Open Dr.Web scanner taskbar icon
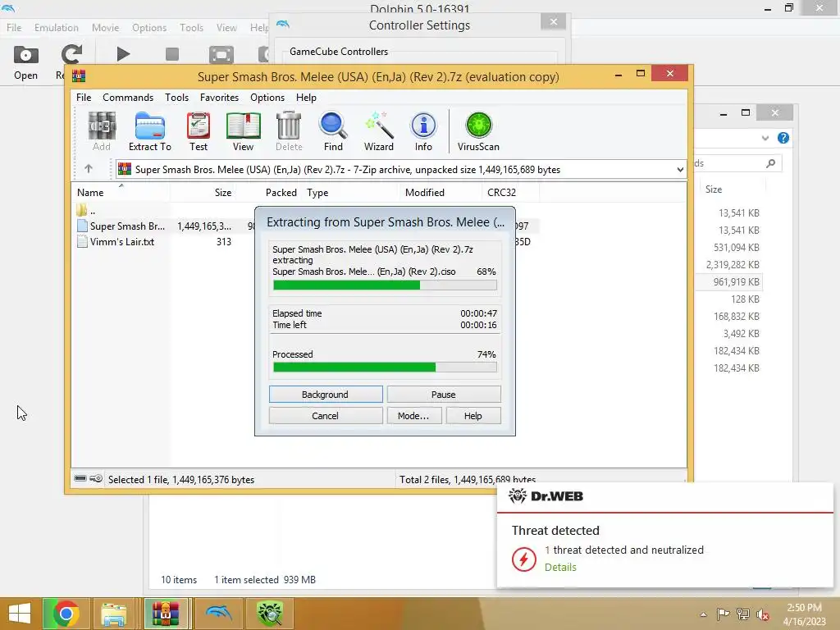The width and height of the screenshot is (840, 630). point(269,614)
